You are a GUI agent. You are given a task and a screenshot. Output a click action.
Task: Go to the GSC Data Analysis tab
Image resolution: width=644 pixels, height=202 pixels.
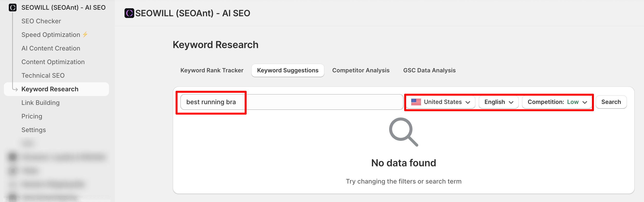(x=429, y=70)
